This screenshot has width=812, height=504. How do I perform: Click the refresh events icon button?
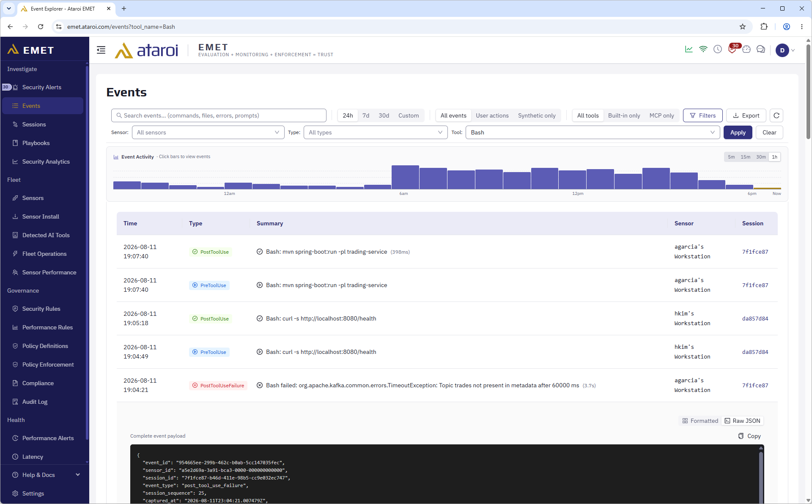[776, 115]
